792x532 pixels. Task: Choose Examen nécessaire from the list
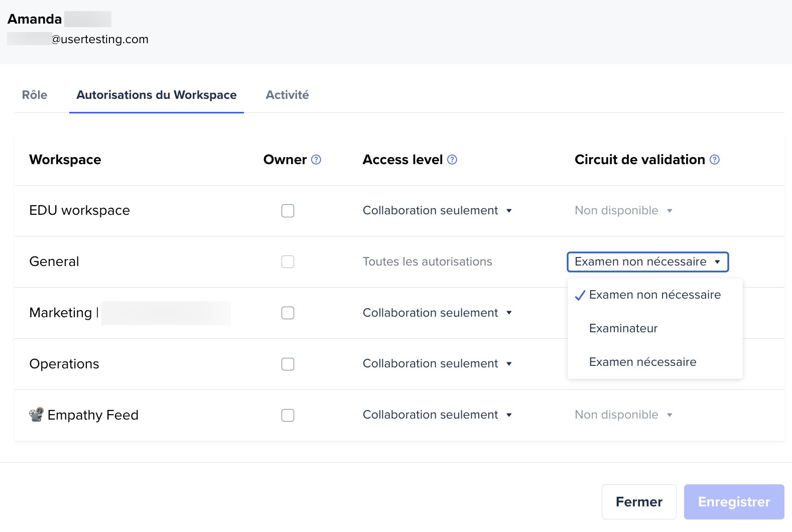click(642, 362)
